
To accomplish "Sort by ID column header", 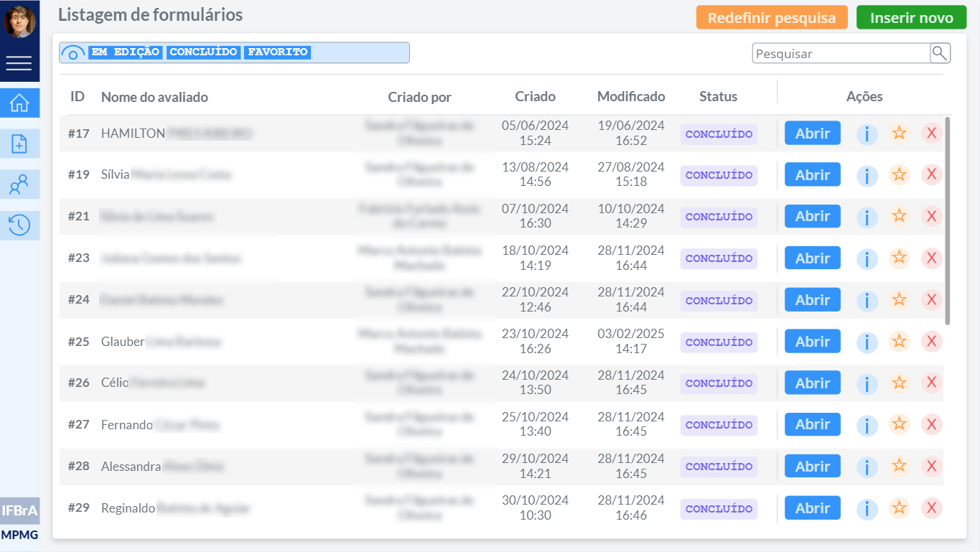I will pos(78,96).
